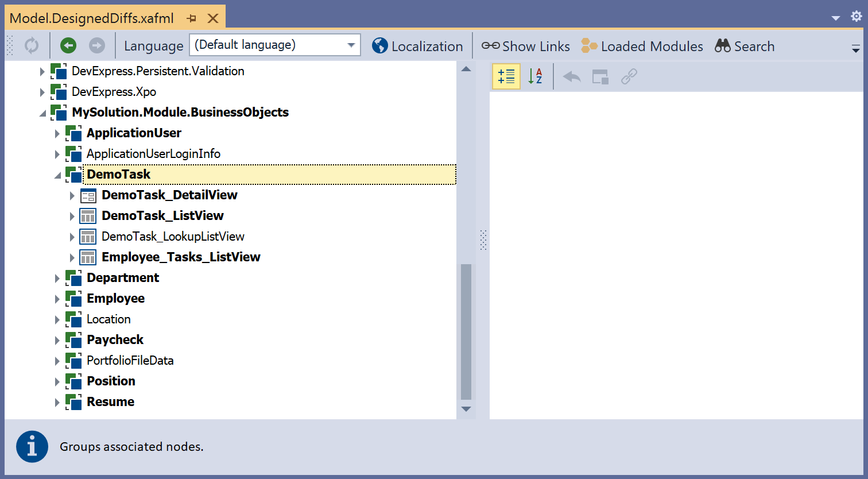Viewport: 868px width, 479px height.
Task: Click the Search binoculars button
Action: [745, 46]
